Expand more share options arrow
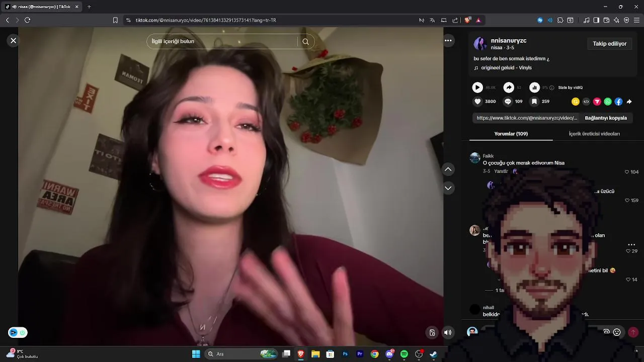644x362 pixels. pyautogui.click(x=629, y=102)
